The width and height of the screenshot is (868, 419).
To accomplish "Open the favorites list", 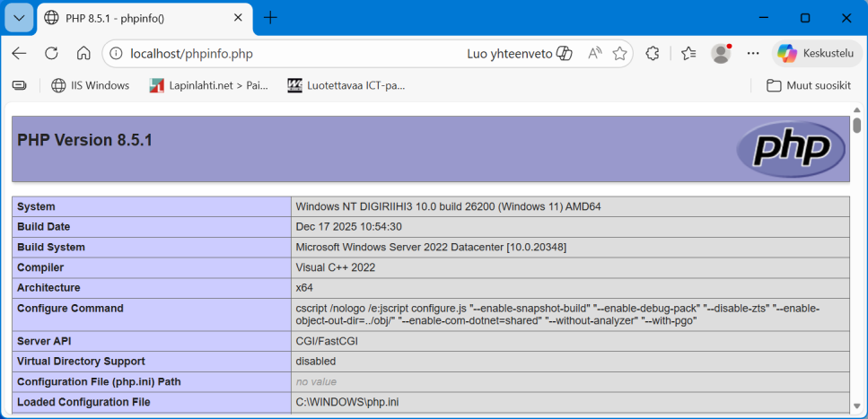I will click(688, 53).
